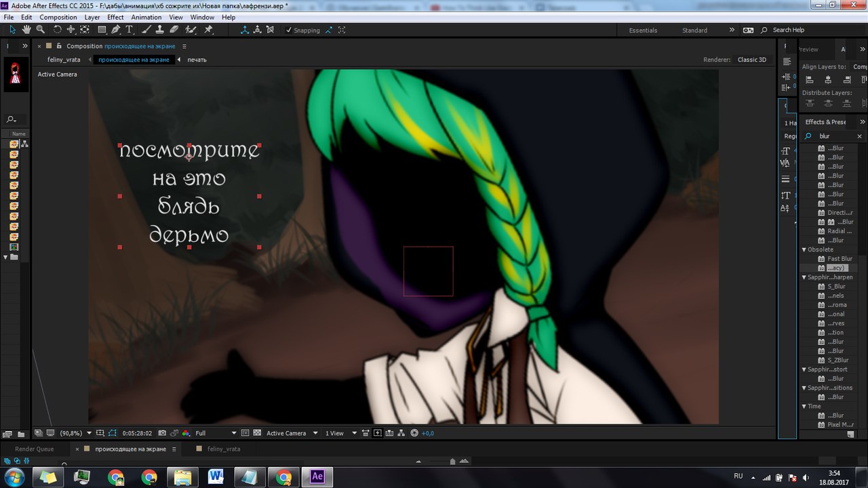Image resolution: width=868 pixels, height=488 pixels.
Task: Expand the workspace overflow chevrons
Action: (x=732, y=30)
